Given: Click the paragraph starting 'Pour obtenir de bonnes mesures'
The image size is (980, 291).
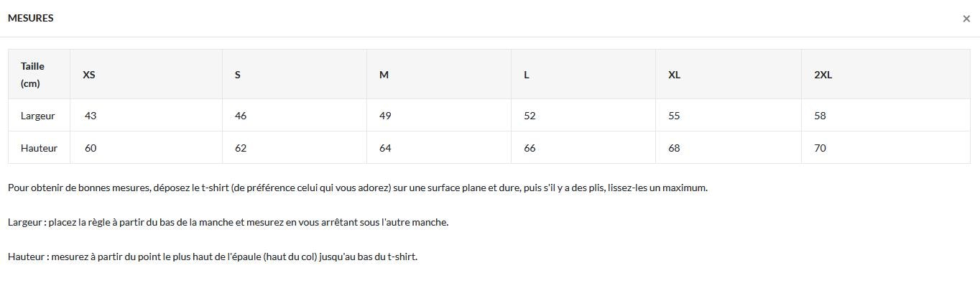Looking at the screenshot, I should 358,188.
